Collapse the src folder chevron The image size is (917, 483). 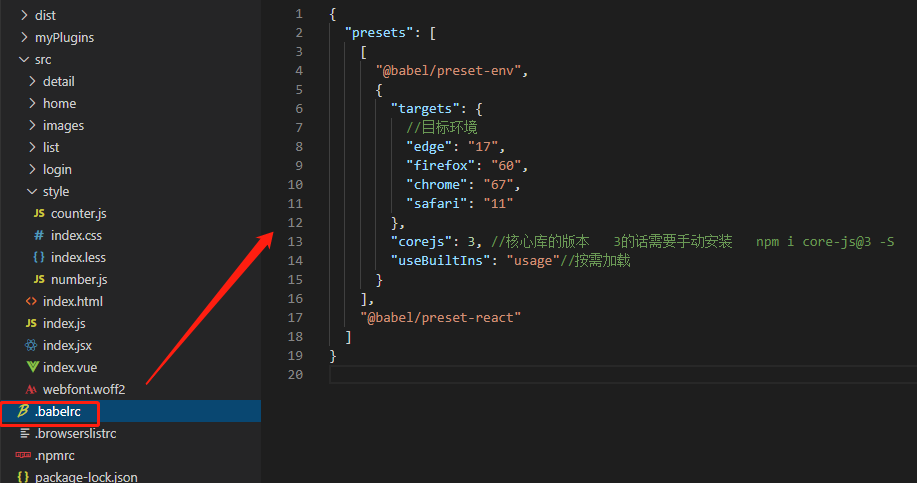(24, 60)
